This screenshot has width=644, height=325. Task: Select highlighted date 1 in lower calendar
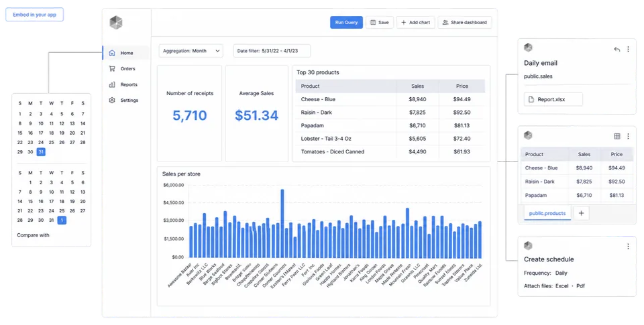pyautogui.click(x=62, y=220)
